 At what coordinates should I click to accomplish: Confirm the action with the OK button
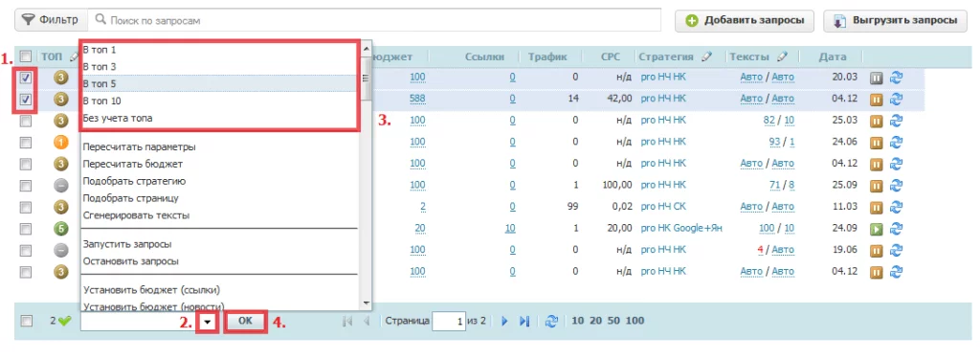click(x=245, y=322)
